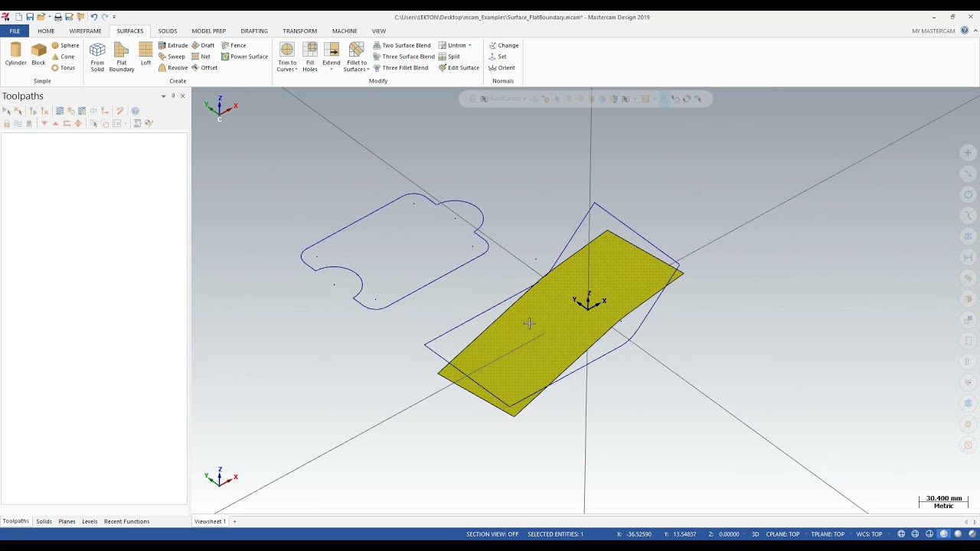
Task: Create a Sphere surface
Action: (x=65, y=45)
